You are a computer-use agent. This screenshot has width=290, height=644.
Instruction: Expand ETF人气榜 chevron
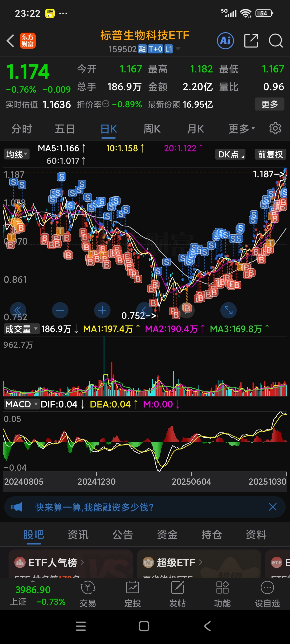82,563
